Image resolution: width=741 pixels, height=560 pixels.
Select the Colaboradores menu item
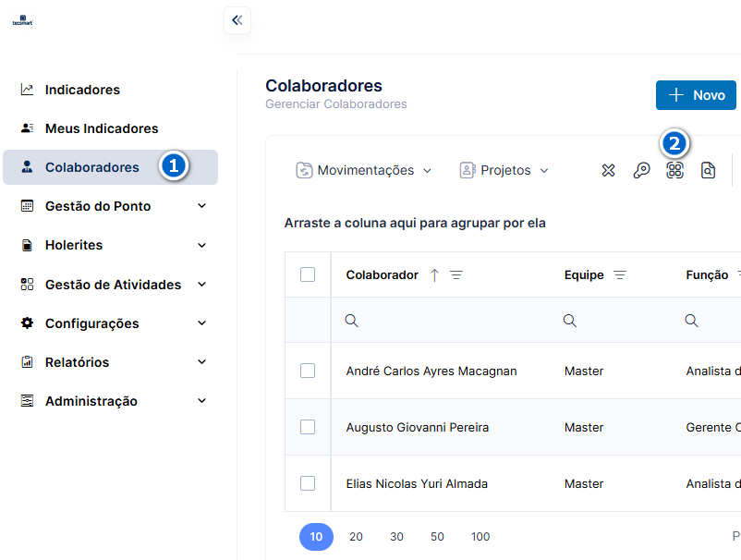tap(110, 167)
